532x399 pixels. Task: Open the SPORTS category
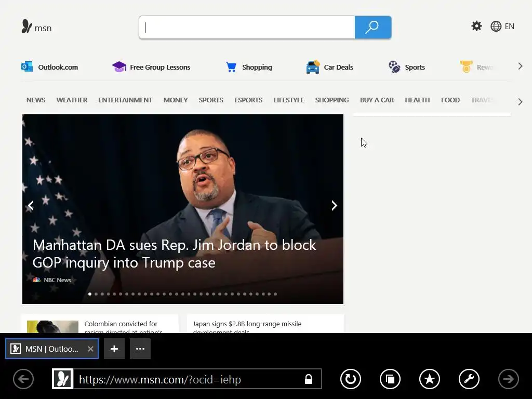(211, 100)
